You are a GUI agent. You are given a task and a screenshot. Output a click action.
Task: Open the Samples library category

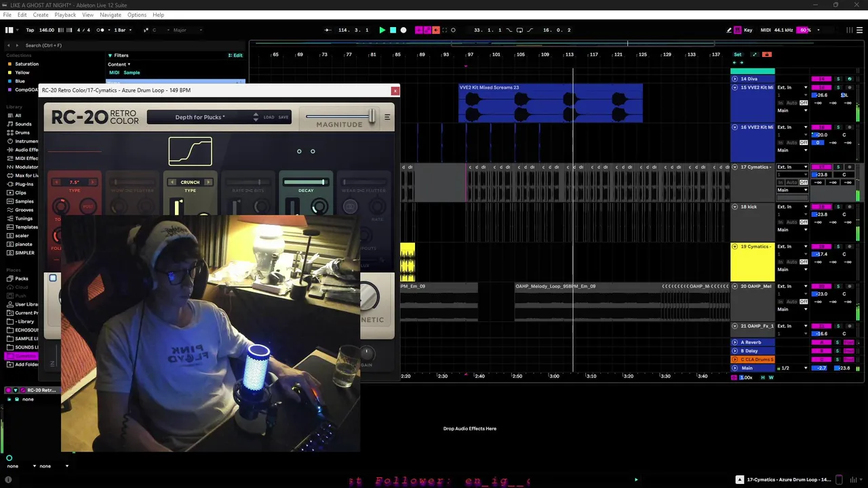tap(24, 201)
